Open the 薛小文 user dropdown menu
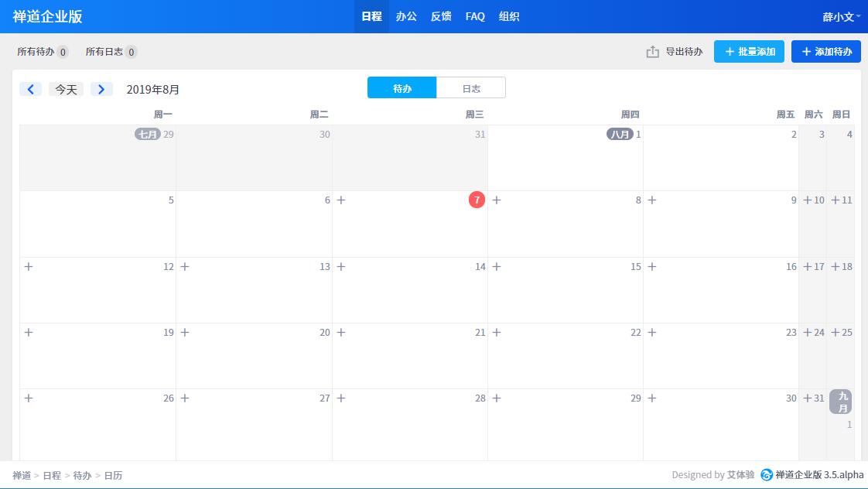The height and width of the screenshot is (489, 868). pos(841,16)
